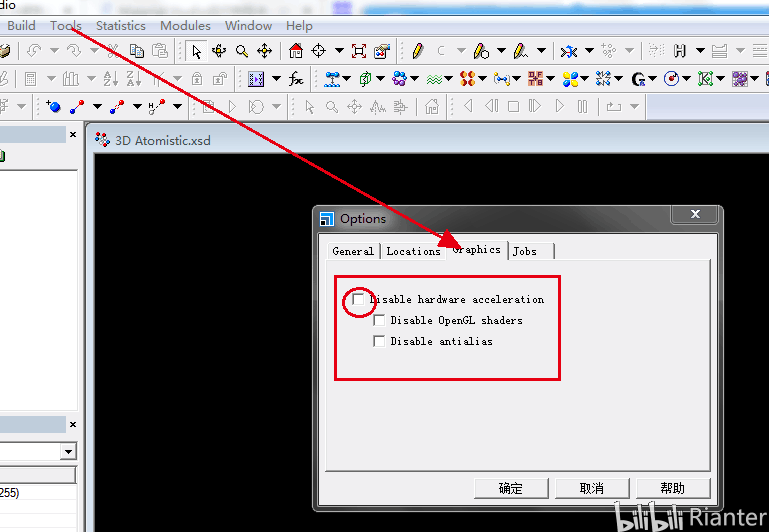Open the yellow-blue orbital DMol3 module icon

570,78
